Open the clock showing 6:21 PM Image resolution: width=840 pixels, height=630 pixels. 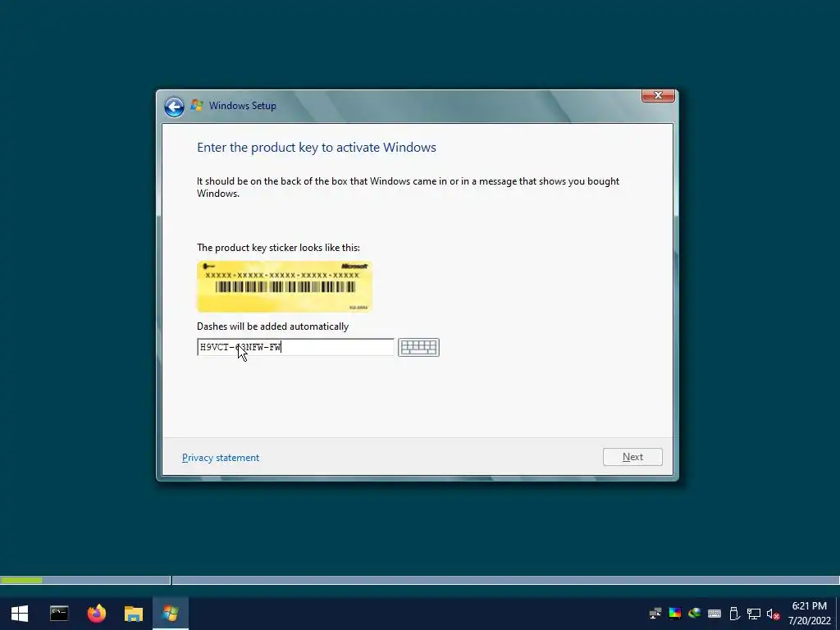coord(809,614)
